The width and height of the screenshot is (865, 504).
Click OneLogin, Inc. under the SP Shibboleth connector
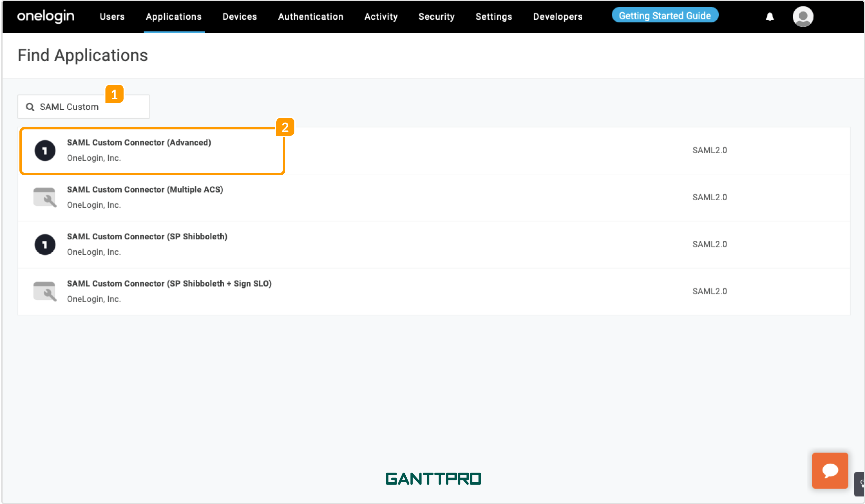94,252
